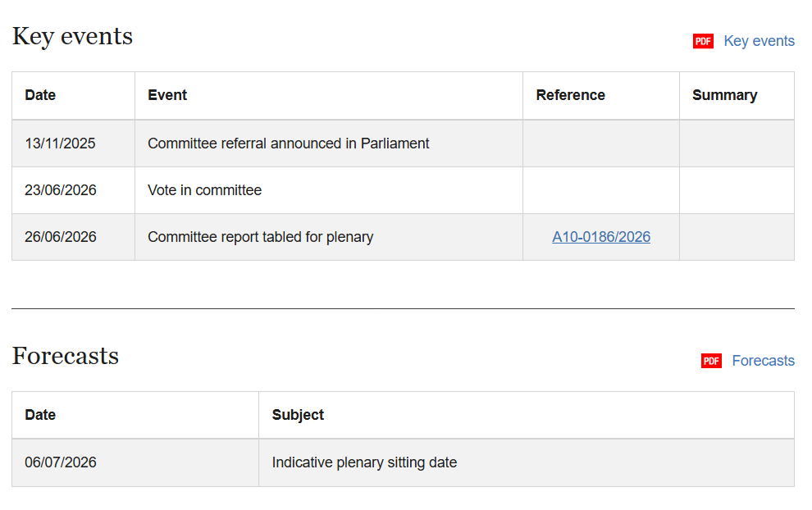Open reference A10-0186/2026
The image size is (812, 510).
pyautogui.click(x=600, y=237)
